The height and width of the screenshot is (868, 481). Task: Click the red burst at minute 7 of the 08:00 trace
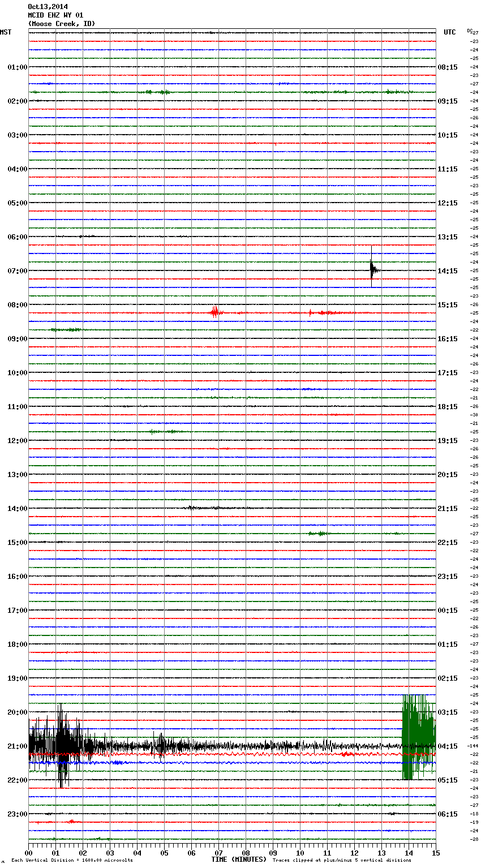point(214,312)
